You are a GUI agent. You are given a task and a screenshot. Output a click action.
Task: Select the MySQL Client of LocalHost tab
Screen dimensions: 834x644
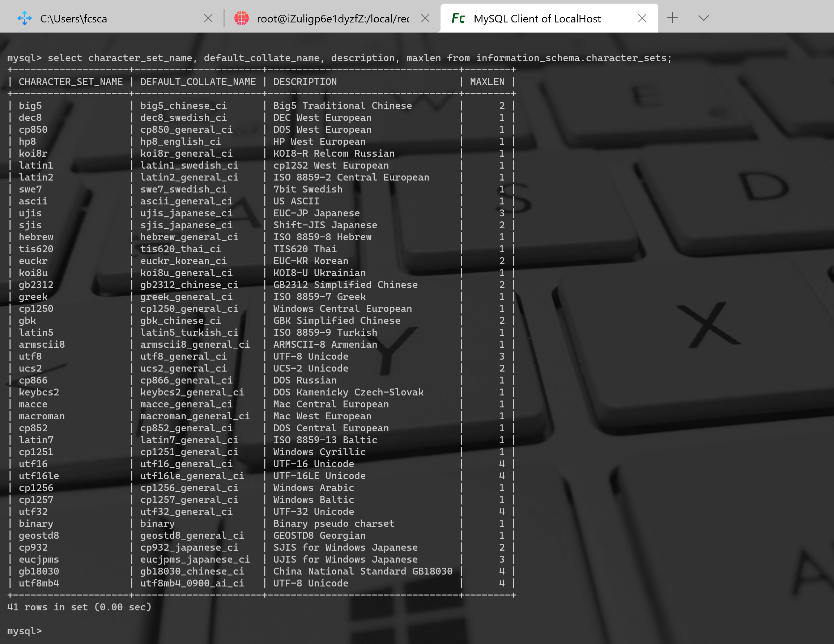pos(537,19)
